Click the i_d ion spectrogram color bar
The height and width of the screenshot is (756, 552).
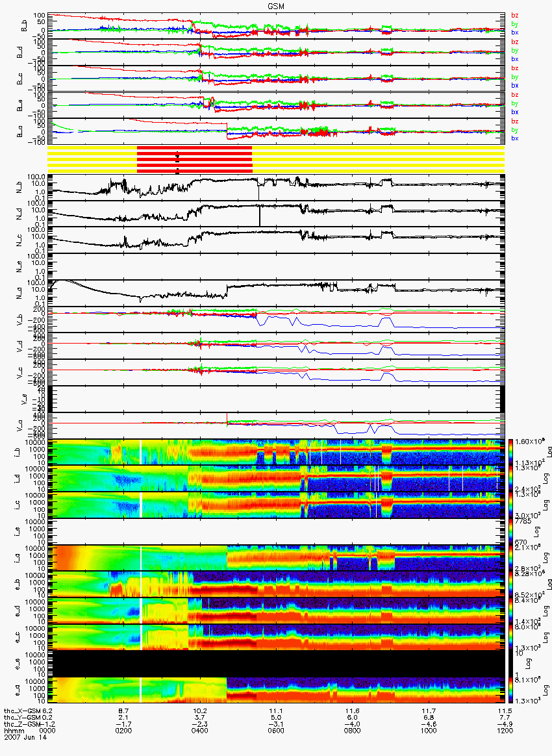[510, 479]
